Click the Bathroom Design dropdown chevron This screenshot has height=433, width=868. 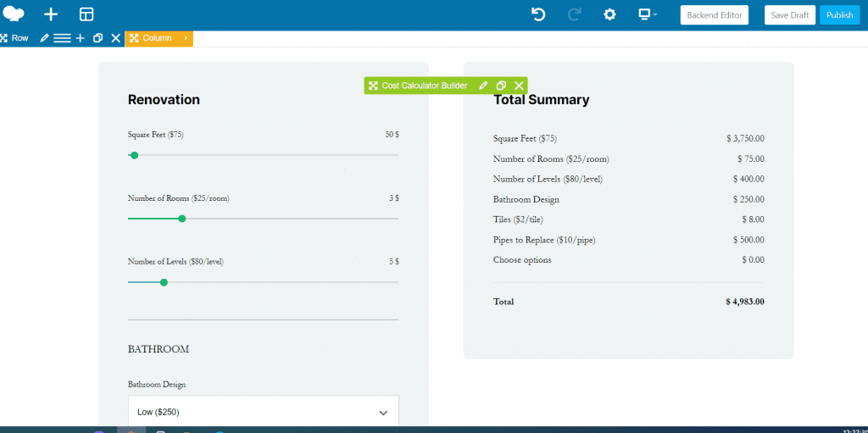(x=383, y=413)
